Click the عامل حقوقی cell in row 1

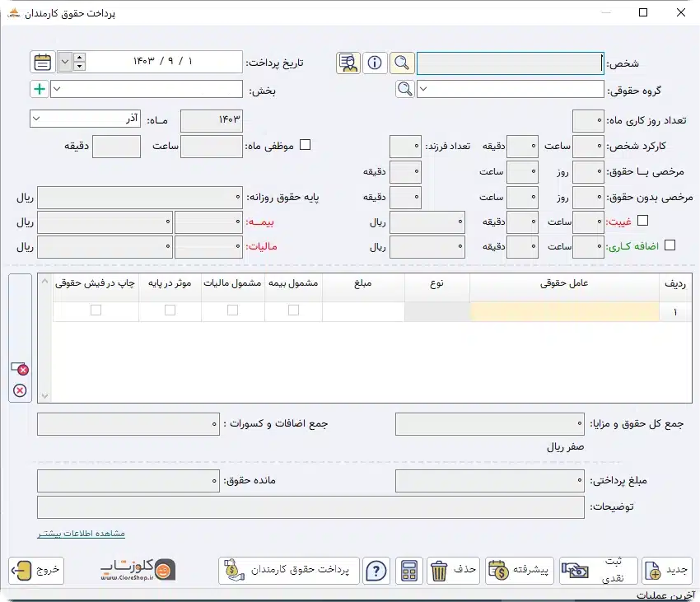coord(564,311)
